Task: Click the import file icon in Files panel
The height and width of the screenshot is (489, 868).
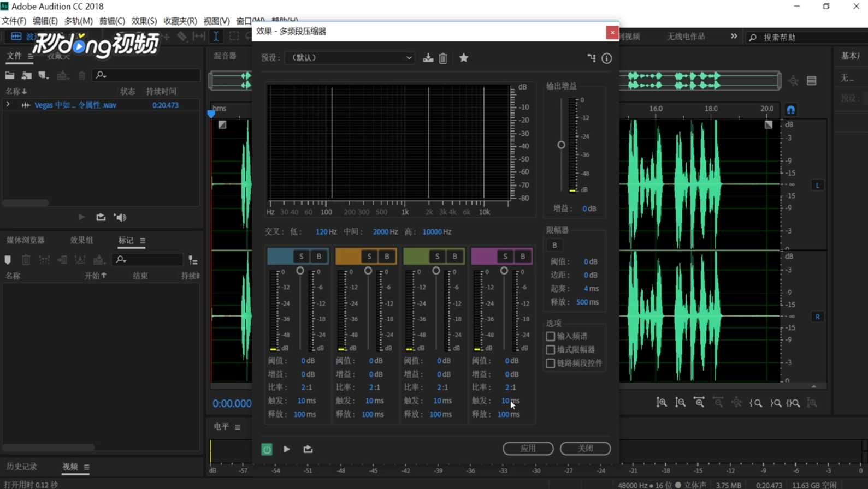Action: [27, 75]
